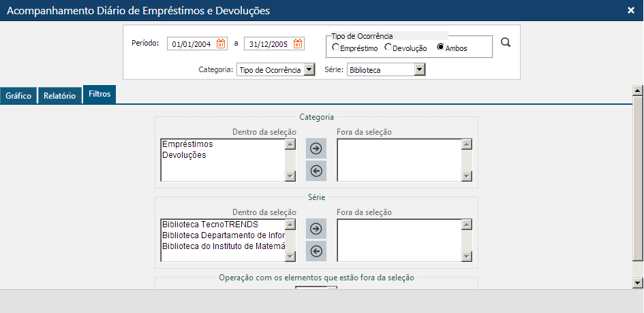Click the main page scrollbar down arrow
The height and width of the screenshot is (313, 644).
pos(637,282)
